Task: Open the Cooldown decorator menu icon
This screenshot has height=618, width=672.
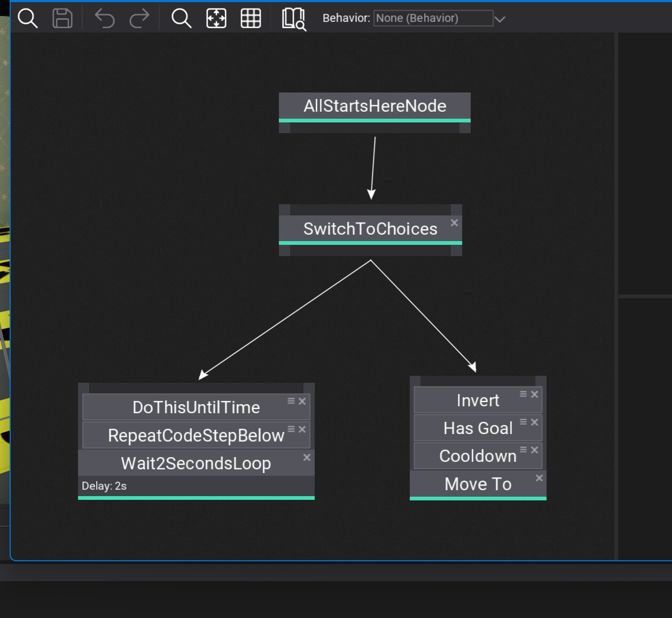Action: tap(523, 450)
